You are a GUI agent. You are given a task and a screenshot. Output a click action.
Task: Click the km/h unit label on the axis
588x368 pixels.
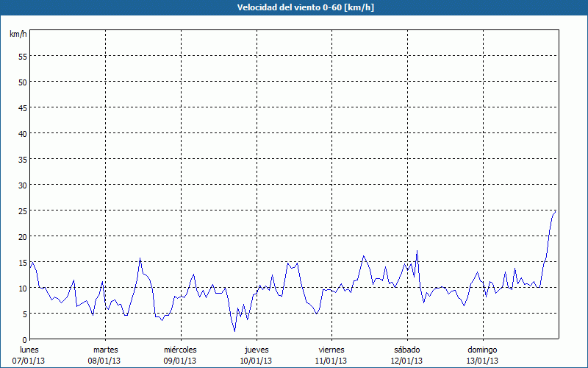(18, 34)
